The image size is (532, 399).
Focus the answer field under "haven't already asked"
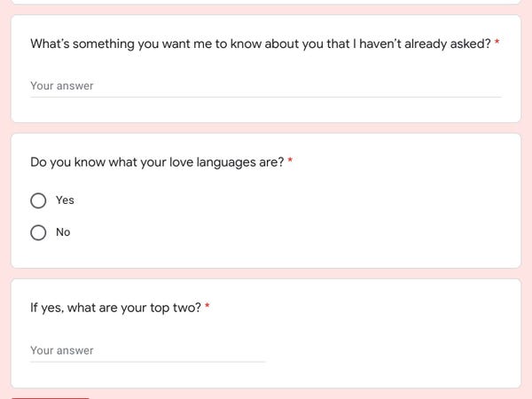[x=265, y=86]
